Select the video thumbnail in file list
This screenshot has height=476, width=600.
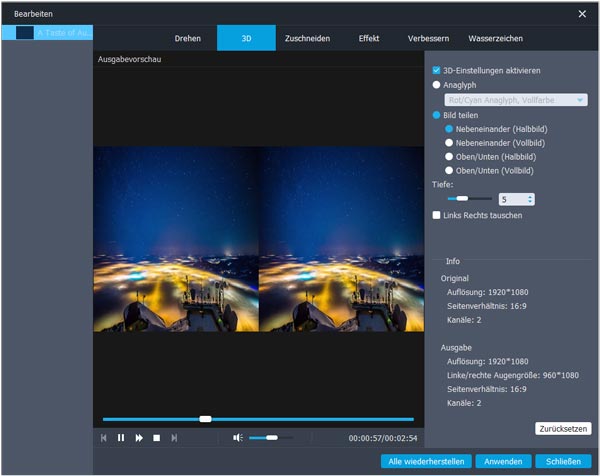point(24,33)
